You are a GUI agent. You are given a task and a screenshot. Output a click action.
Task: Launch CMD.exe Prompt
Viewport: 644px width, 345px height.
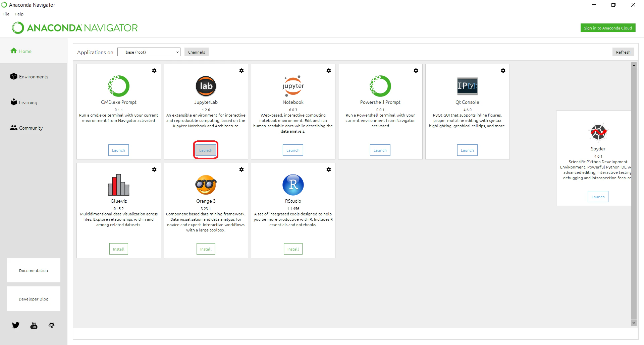click(x=118, y=150)
